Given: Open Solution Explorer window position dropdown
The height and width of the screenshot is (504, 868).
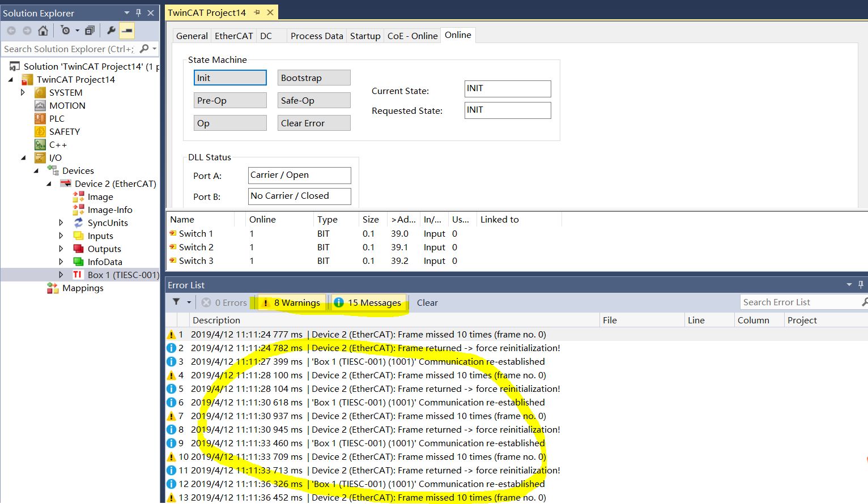Looking at the screenshot, I should click(x=127, y=13).
